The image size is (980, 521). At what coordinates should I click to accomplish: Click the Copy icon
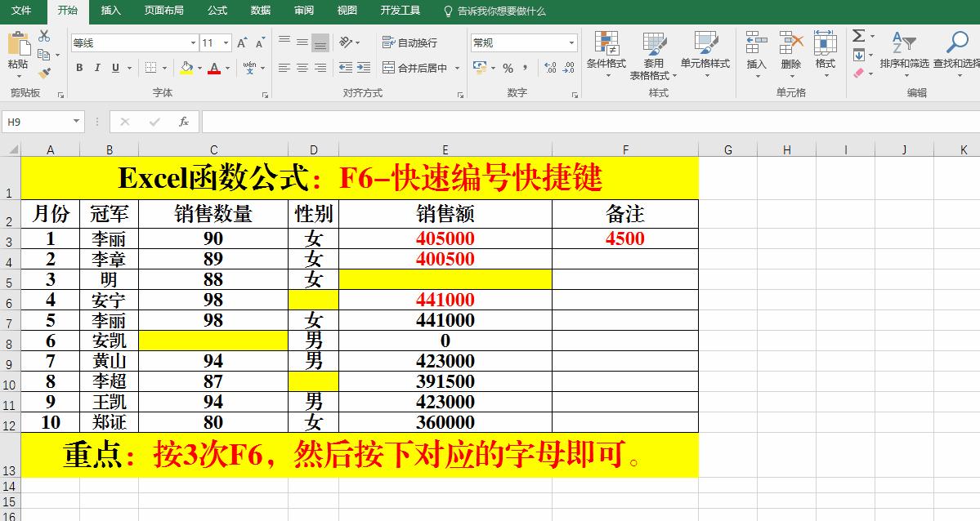(x=44, y=55)
